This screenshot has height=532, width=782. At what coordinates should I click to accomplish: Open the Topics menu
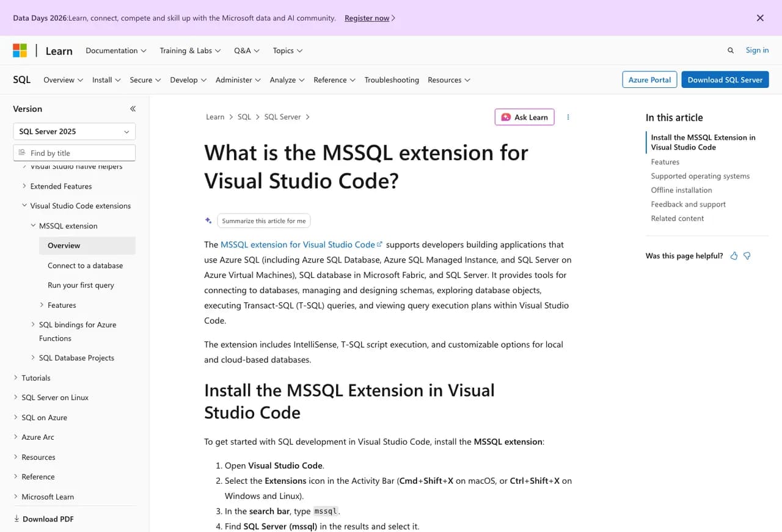tap(288, 51)
